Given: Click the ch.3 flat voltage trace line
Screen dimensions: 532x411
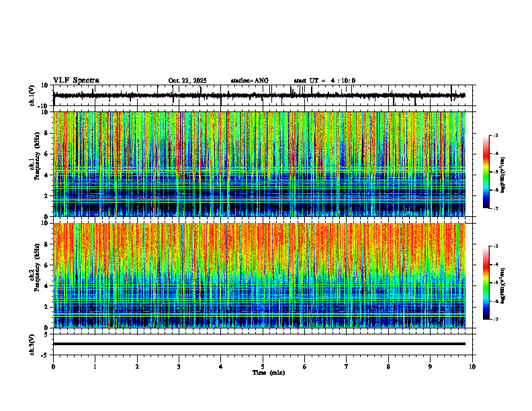Looking at the screenshot, I should point(259,344).
